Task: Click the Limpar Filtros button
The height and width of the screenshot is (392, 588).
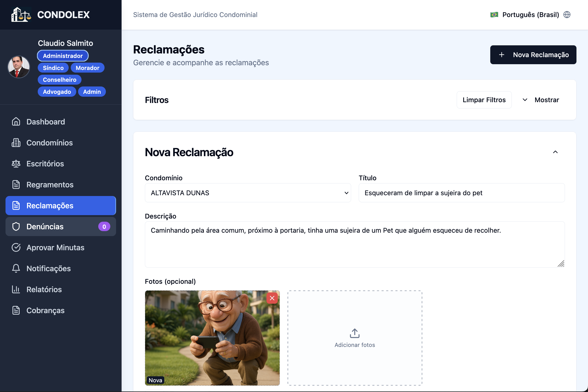Action: [484, 100]
